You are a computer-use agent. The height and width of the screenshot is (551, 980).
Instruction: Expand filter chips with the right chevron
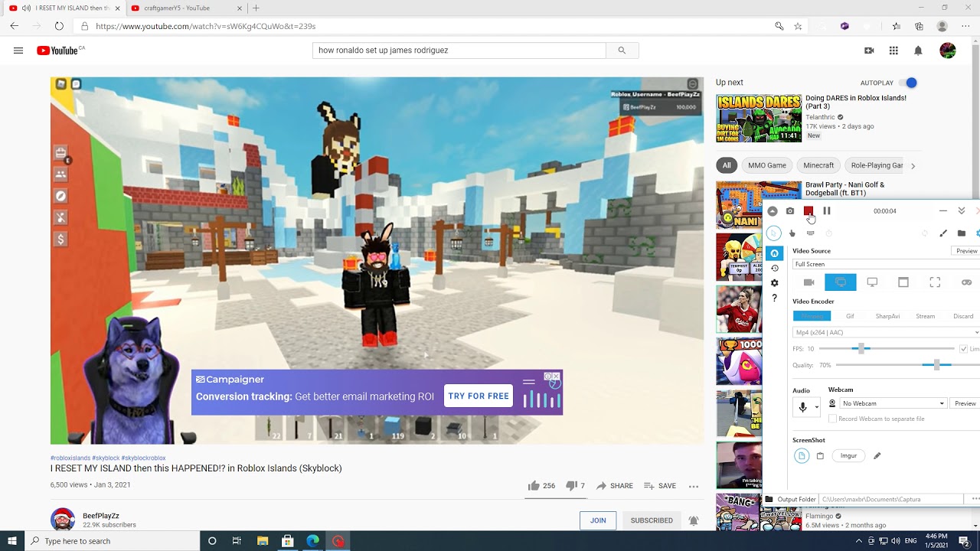point(913,165)
